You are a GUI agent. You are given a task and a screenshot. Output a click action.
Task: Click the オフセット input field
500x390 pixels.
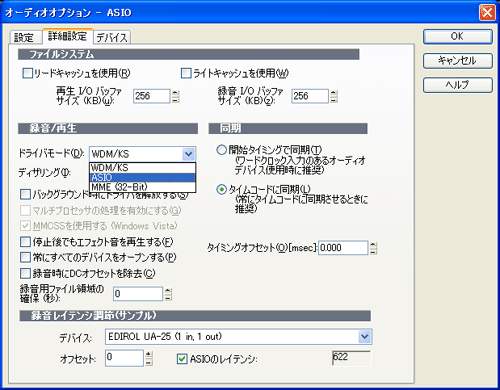coord(124,358)
